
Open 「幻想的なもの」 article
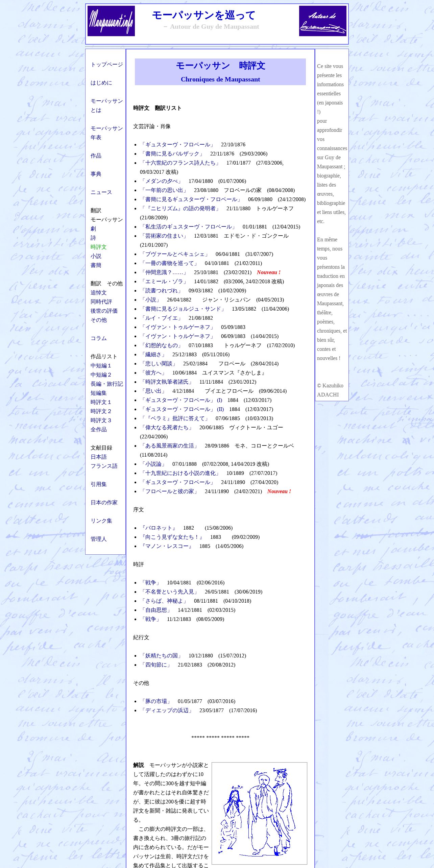pyautogui.click(x=162, y=345)
